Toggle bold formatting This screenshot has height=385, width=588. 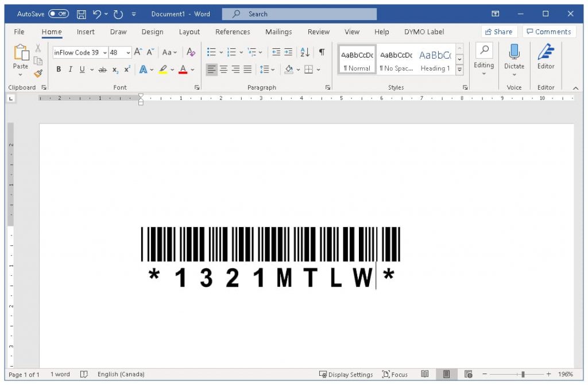pyautogui.click(x=59, y=70)
